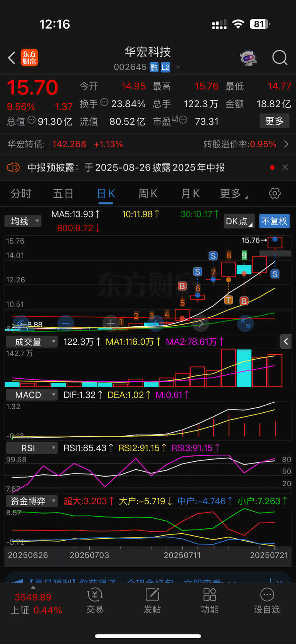Screen dimensions: 296x644
Task: Tap the orange T marker on chart
Action: (229, 300)
